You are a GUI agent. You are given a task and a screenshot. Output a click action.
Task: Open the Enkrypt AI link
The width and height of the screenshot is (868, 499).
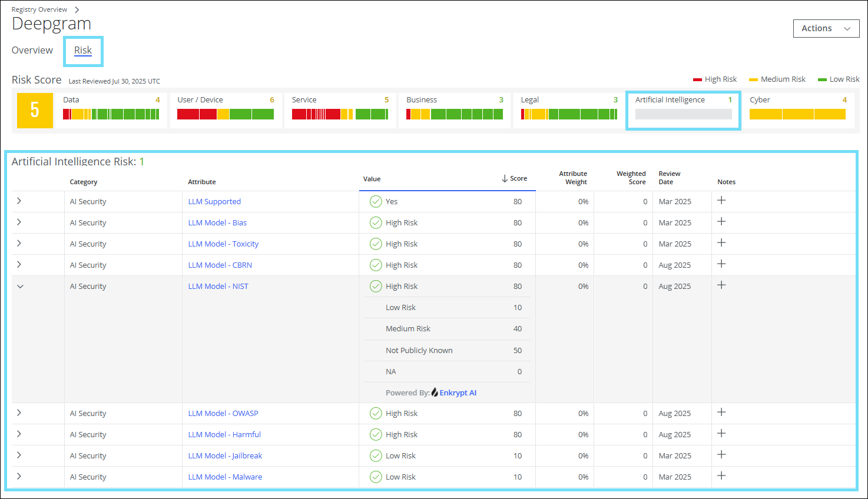pos(458,393)
